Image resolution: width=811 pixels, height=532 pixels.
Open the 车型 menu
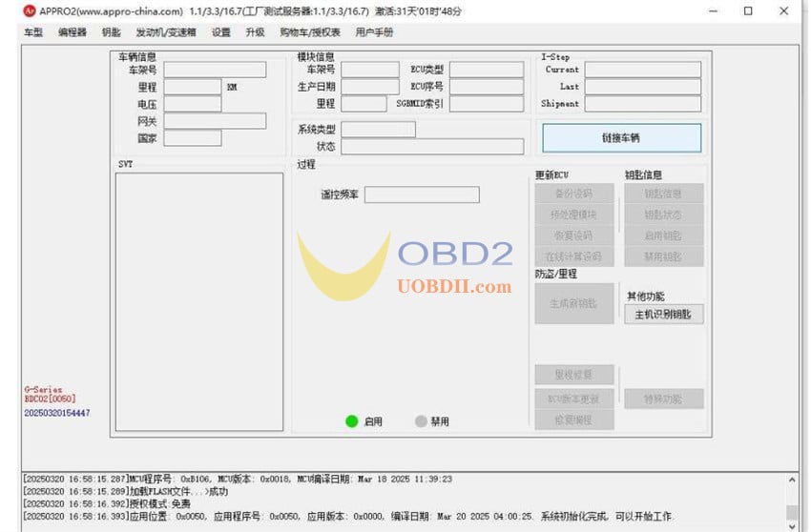click(33, 32)
